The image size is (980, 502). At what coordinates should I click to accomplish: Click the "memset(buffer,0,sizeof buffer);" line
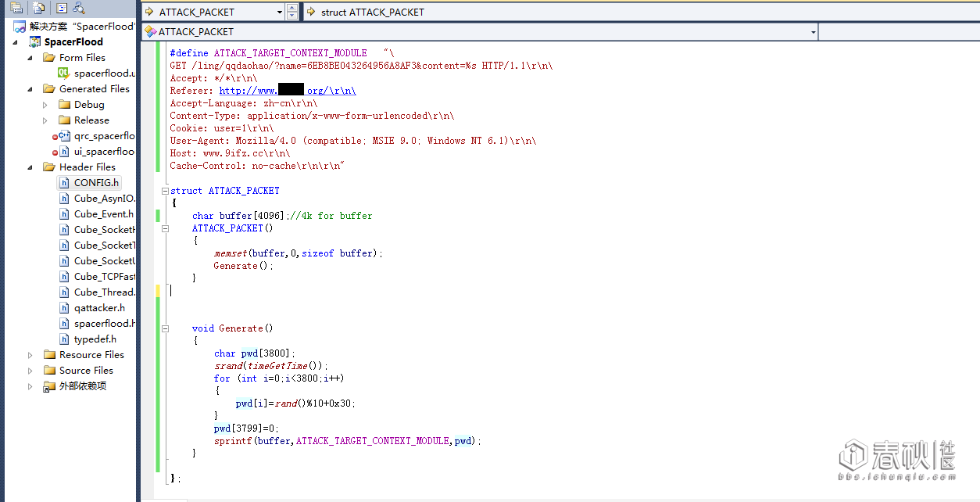point(299,253)
